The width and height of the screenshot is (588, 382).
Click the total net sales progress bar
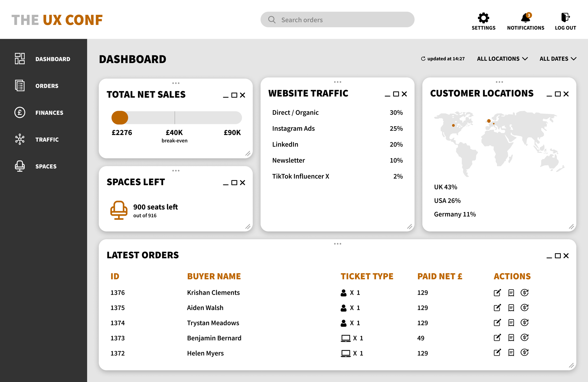coord(176,118)
